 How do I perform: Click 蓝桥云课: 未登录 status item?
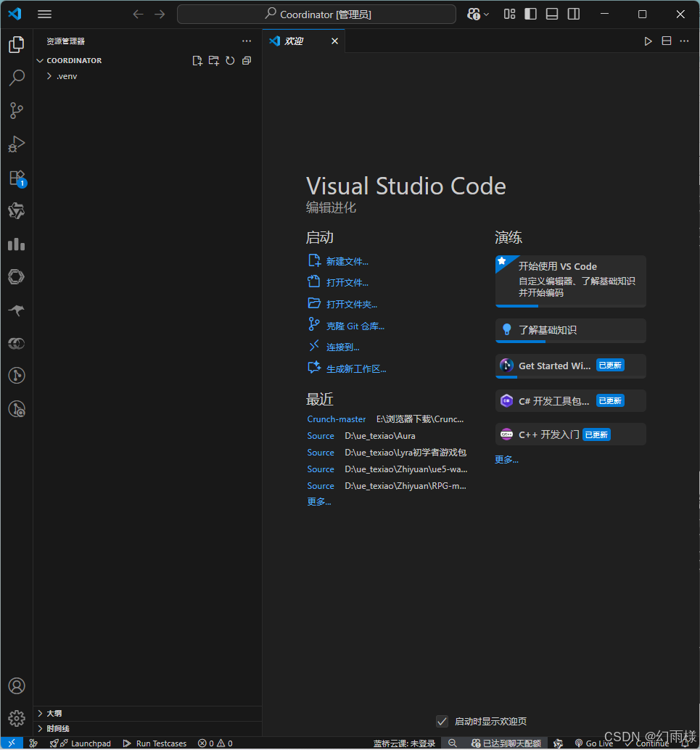point(404,743)
